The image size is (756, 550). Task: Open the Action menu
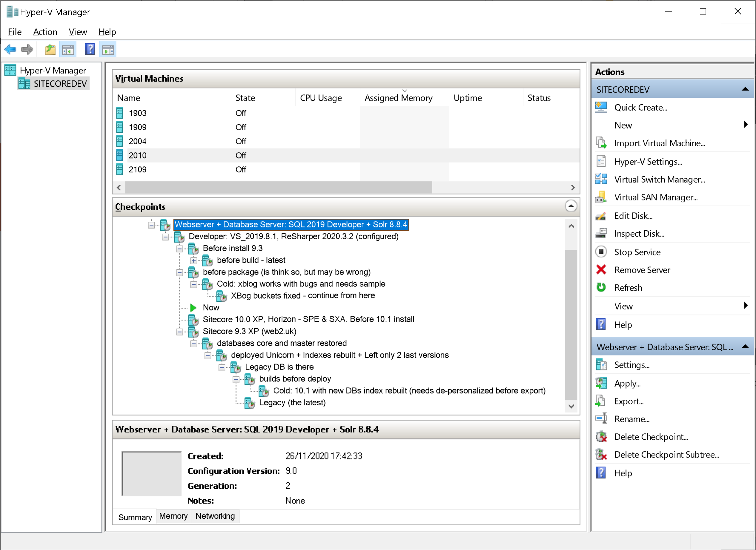(x=45, y=32)
